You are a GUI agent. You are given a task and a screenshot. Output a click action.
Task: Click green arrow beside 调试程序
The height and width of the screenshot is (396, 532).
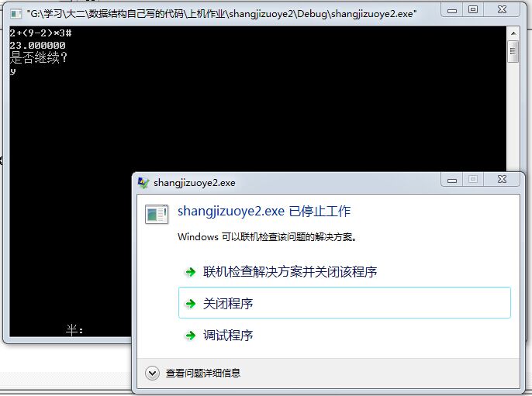pos(190,336)
